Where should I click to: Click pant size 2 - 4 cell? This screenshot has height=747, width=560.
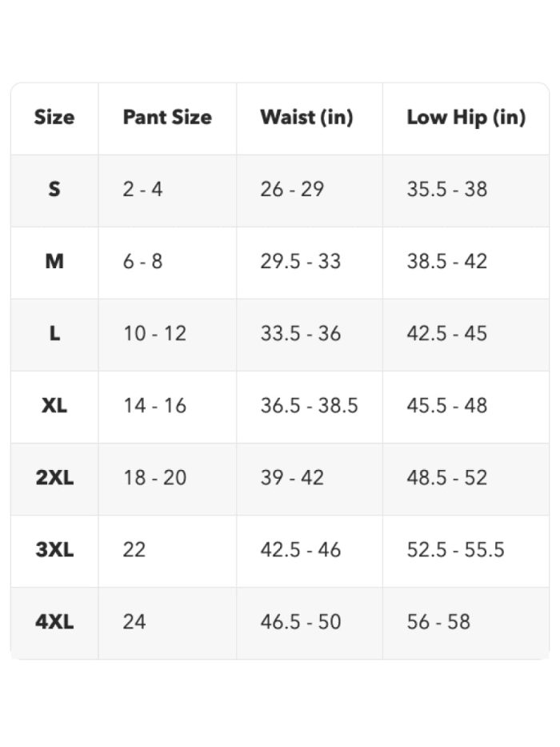(x=142, y=189)
